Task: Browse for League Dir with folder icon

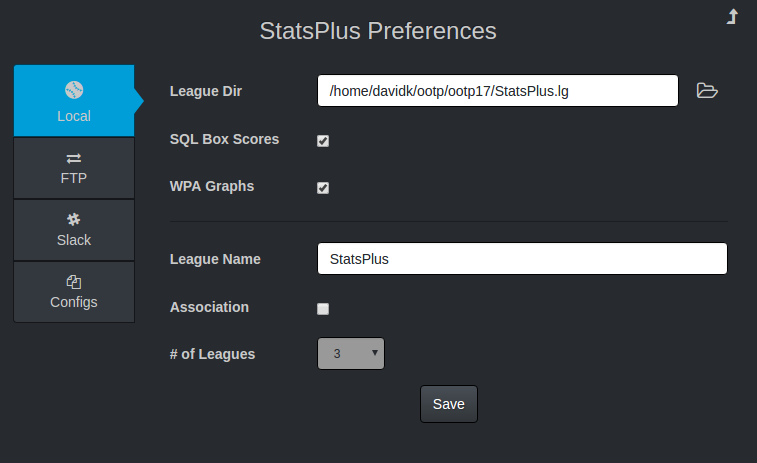Action: point(707,91)
